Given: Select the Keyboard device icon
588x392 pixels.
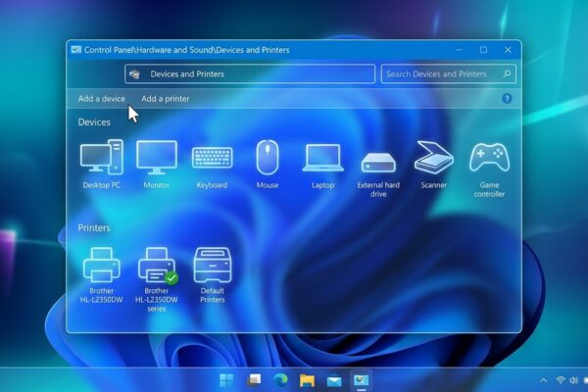Looking at the screenshot, I should 213,158.
